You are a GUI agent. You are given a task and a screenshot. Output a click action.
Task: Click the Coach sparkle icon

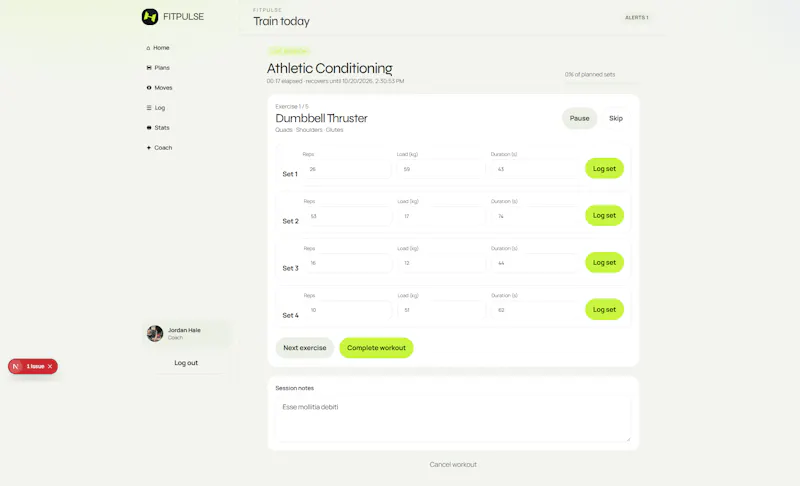coord(149,147)
